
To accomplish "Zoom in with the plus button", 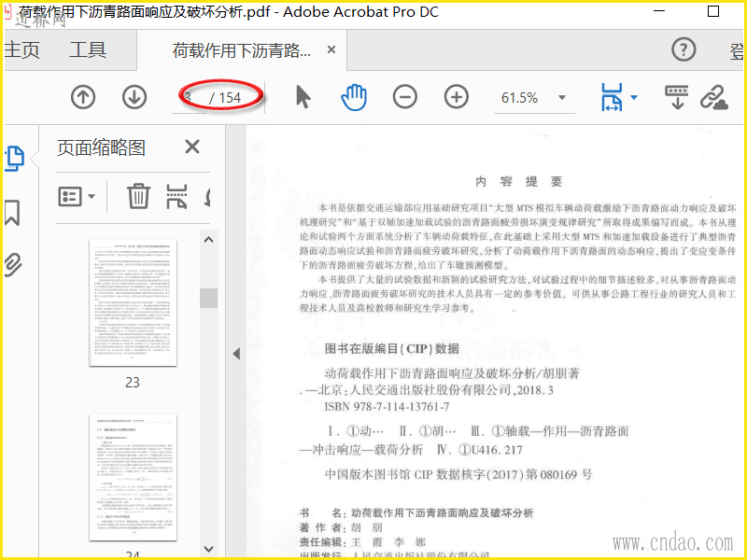I will [x=457, y=97].
